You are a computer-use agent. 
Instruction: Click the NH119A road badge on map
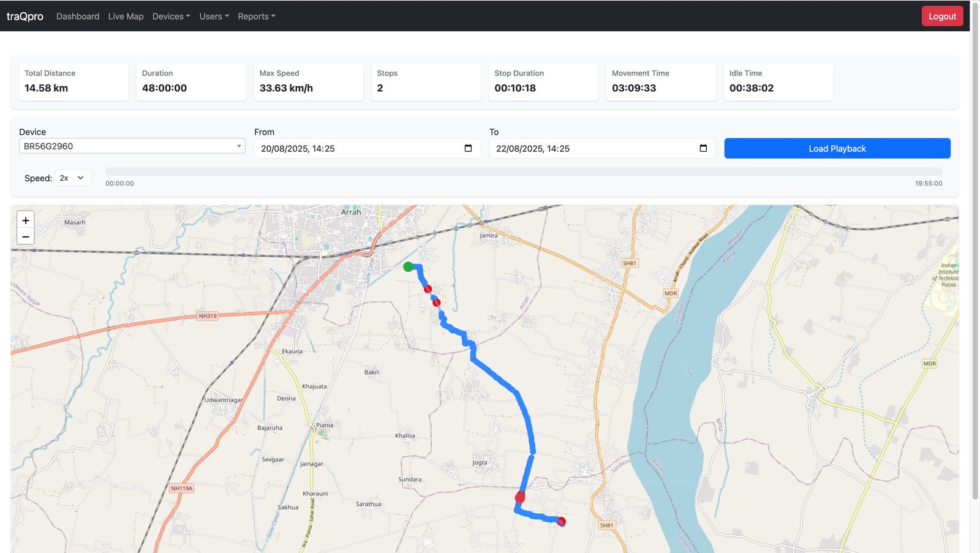point(182,488)
